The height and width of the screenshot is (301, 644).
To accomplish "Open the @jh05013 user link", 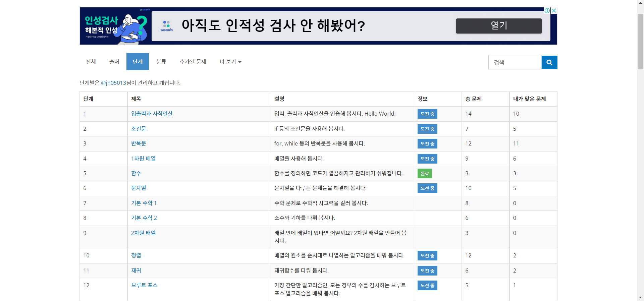I will [114, 83].
